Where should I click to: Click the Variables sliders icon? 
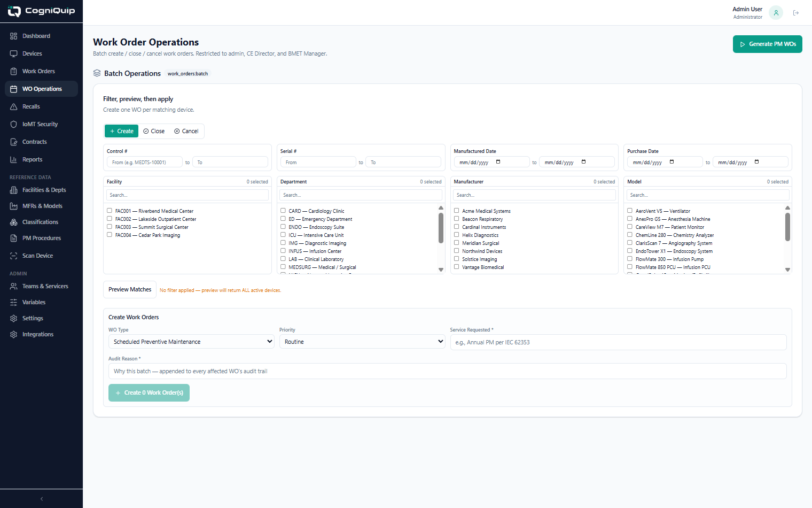[13, 302]
